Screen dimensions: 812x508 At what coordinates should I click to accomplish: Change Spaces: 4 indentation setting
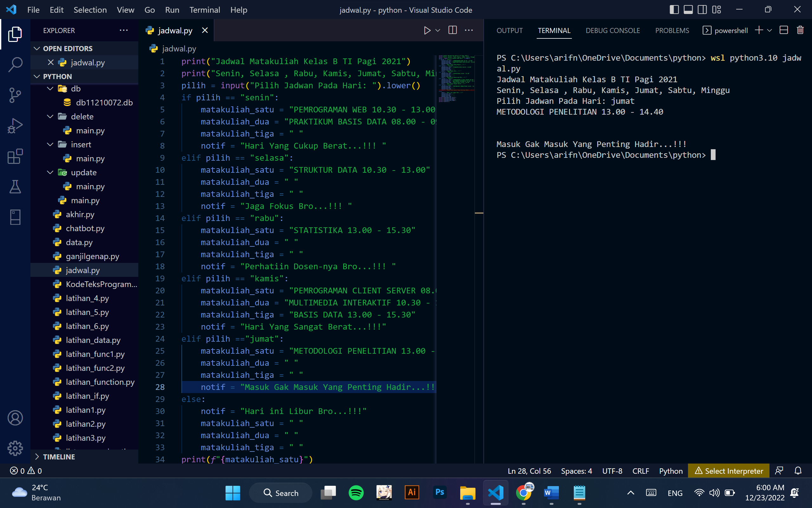pyautogui.click(x=576, y=471)
